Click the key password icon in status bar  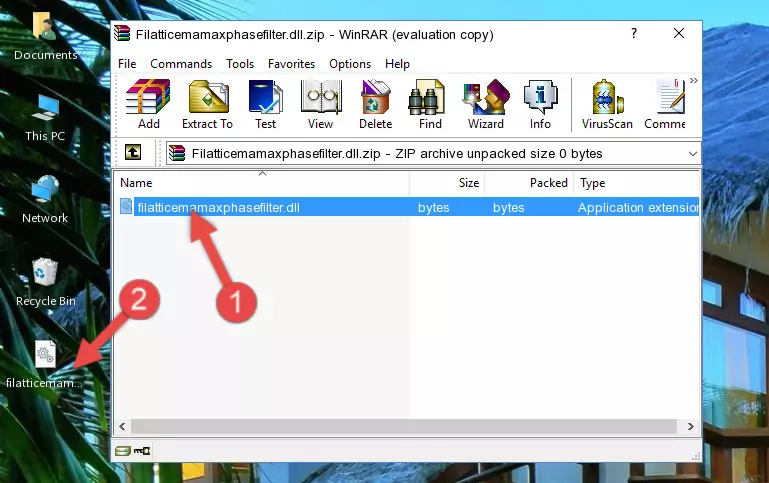tap(142, 451)
